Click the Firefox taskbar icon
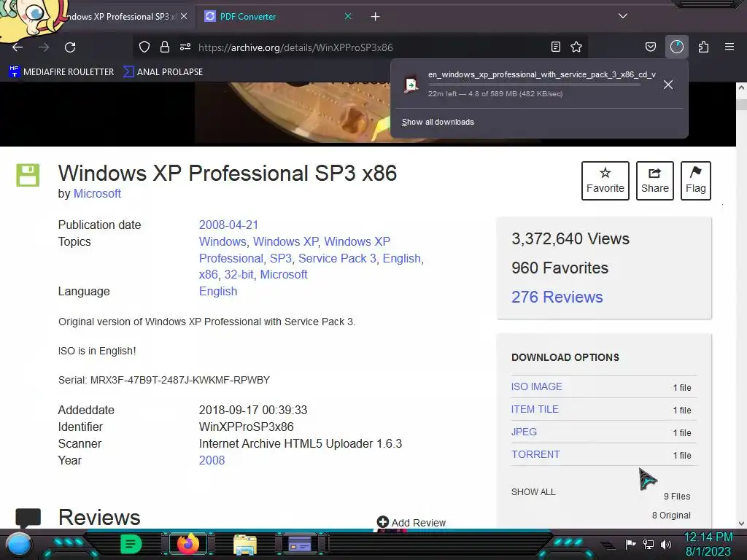 (188, 544)
